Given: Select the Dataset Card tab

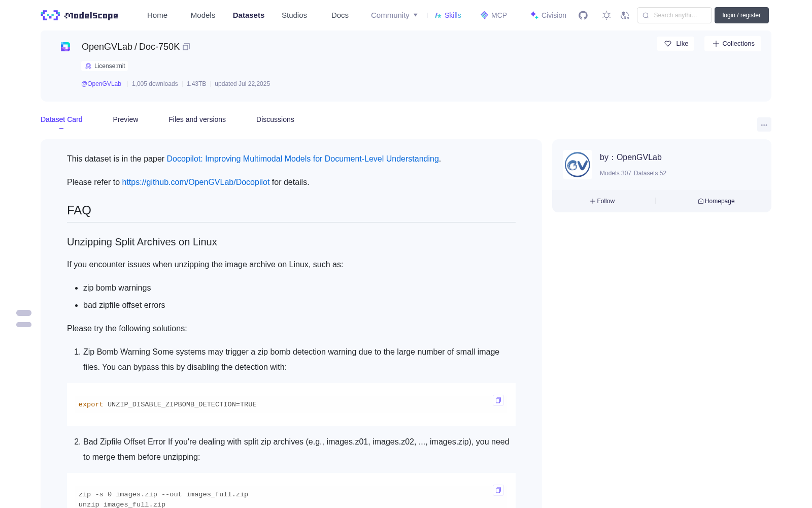Looking at the screenshot, I should pyautogui.click(x=61, y=119).
